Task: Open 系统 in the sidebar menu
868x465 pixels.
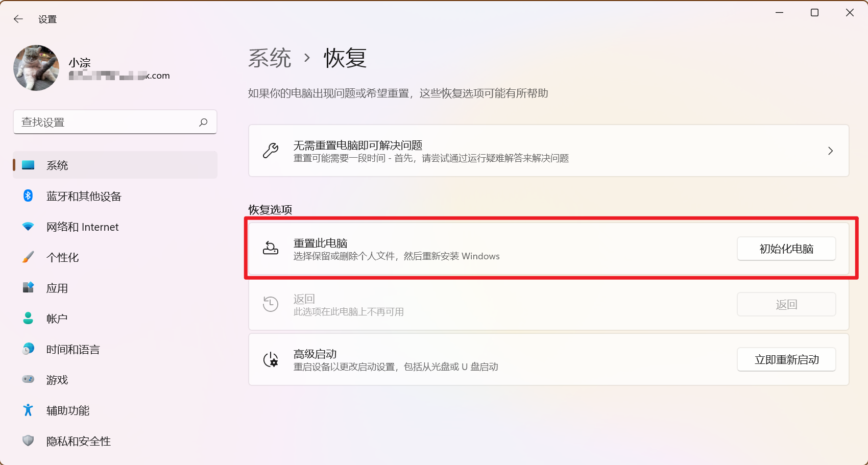Action: coord(57,165)
